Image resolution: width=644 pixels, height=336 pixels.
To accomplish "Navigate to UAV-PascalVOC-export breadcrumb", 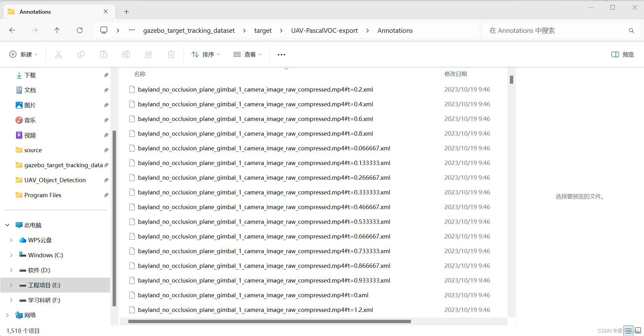I will point(324,31).
